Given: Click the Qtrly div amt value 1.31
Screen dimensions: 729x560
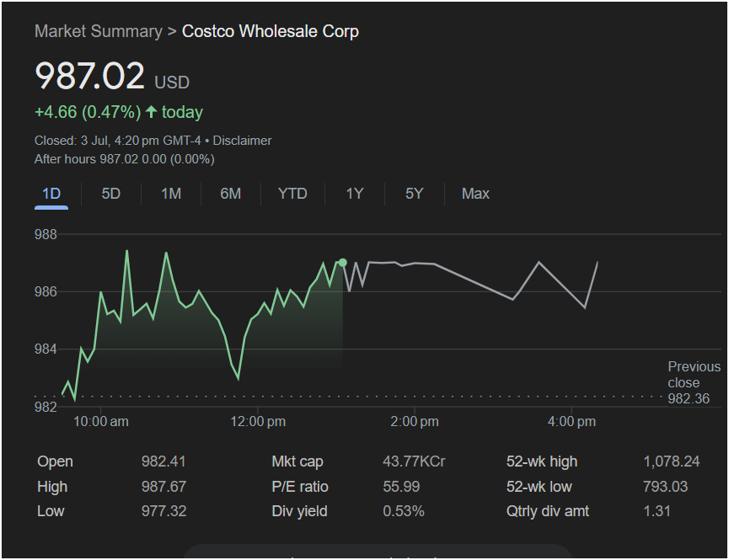Looking at the screenshot, I should (657, 511).
